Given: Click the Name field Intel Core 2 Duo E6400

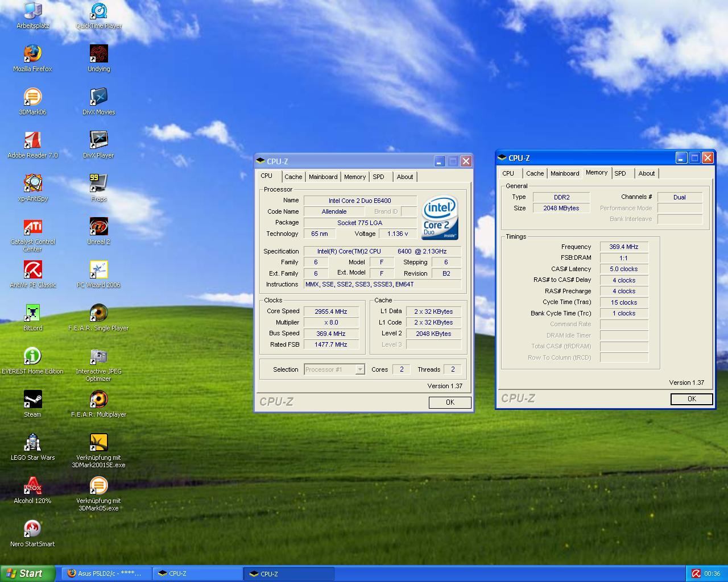Looking at the screenshot, I should pyautogui.click(x=360, y=201).
